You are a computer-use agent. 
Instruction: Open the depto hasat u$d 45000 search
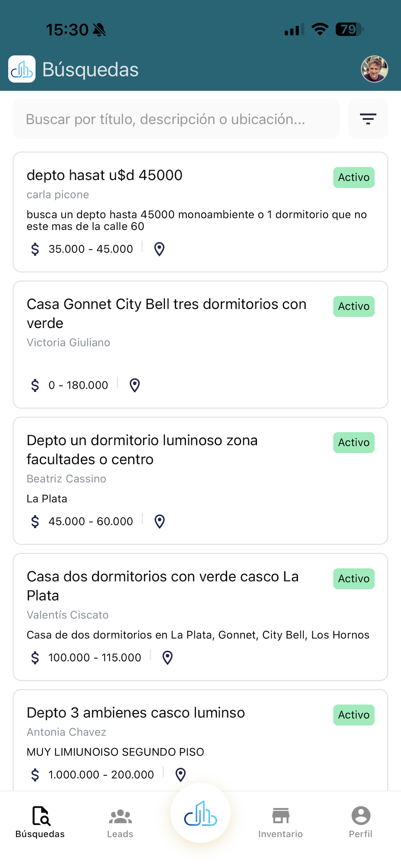click(200, 212)
